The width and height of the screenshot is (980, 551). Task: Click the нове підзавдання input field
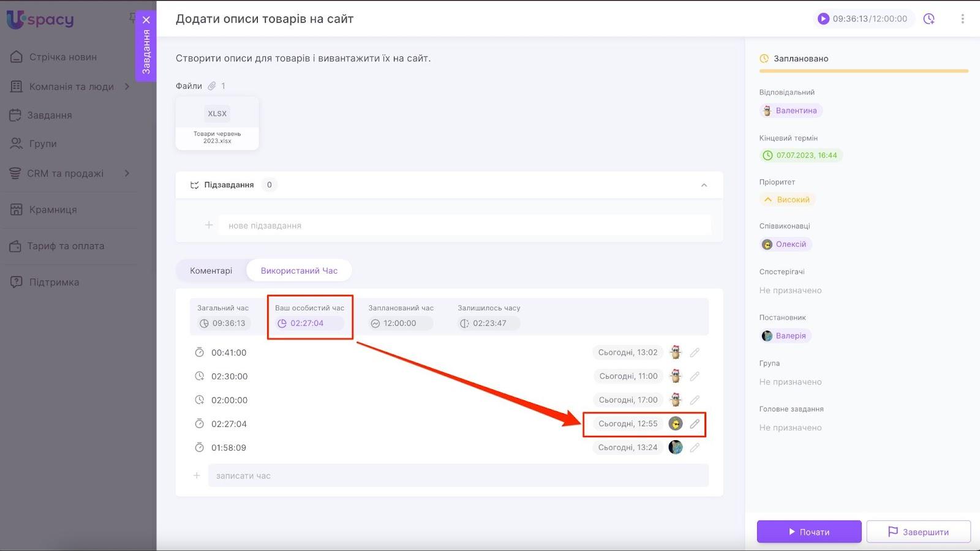tap(464, 225)
